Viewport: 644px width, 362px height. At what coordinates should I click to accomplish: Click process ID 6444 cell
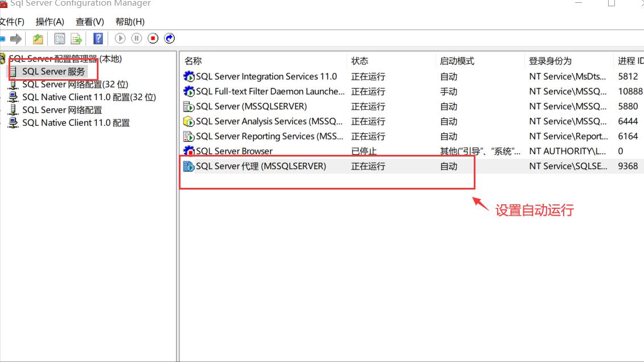[x=628, y=121]
